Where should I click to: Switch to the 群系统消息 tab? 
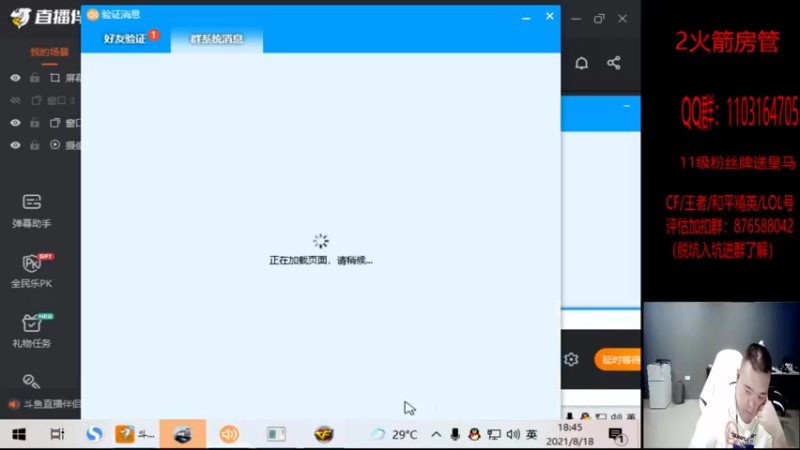[x=217, y=39]
